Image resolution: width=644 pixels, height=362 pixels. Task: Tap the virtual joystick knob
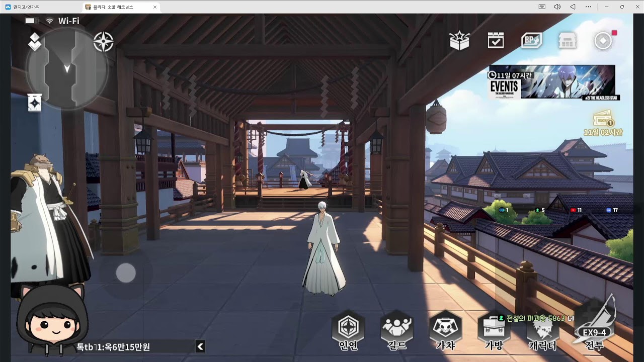[x=126, y=273]
